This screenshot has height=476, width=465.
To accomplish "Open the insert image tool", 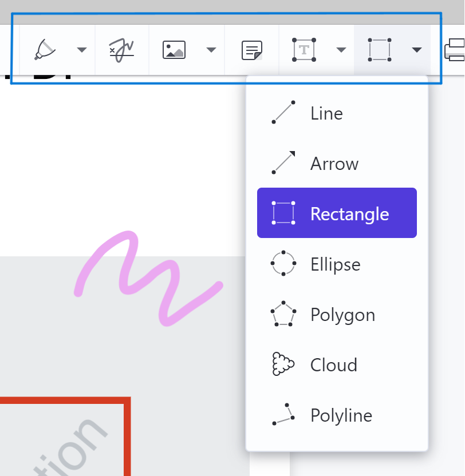I will click(x=172, y=50).
